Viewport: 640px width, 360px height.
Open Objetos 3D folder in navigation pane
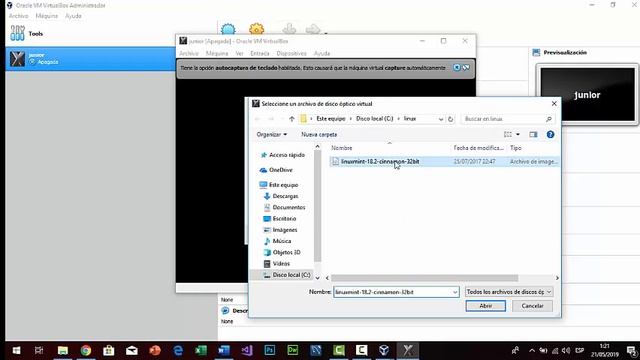click(282, 252)
